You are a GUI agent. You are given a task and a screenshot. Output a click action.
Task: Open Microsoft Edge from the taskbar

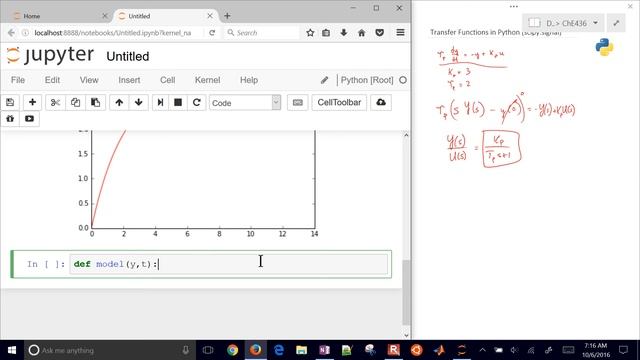click(x=279, y=350)
